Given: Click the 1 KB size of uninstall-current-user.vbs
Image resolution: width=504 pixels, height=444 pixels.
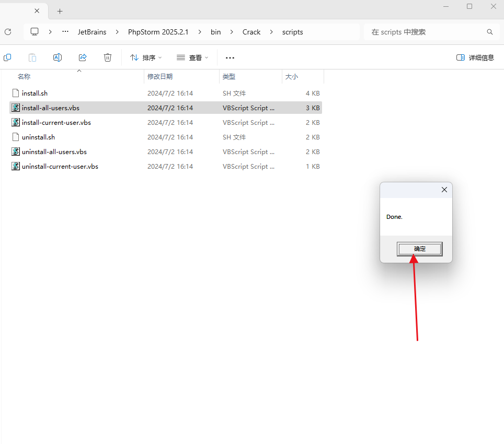Looking at the screenshot, I should click(313, 167).
